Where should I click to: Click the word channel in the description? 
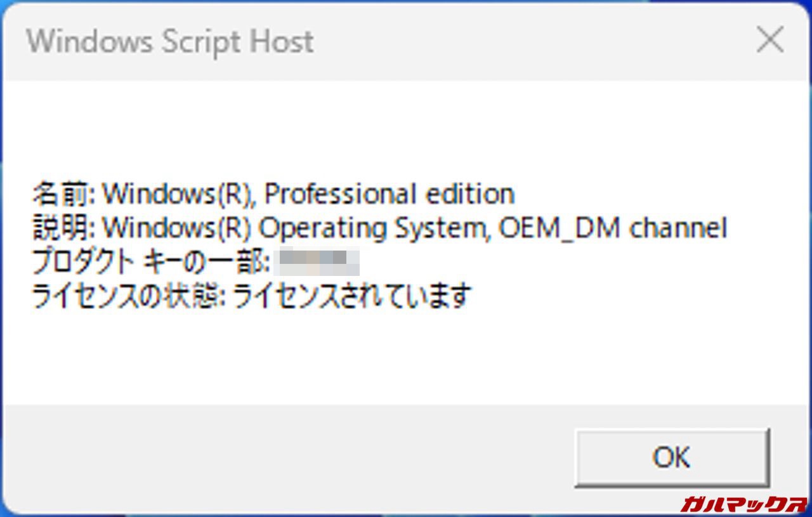(678, 228)
